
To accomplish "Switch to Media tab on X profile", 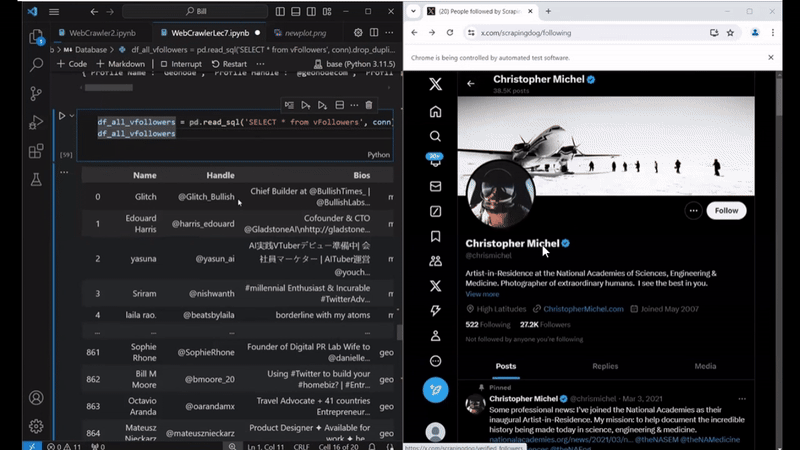I will [x=705, y=366].
